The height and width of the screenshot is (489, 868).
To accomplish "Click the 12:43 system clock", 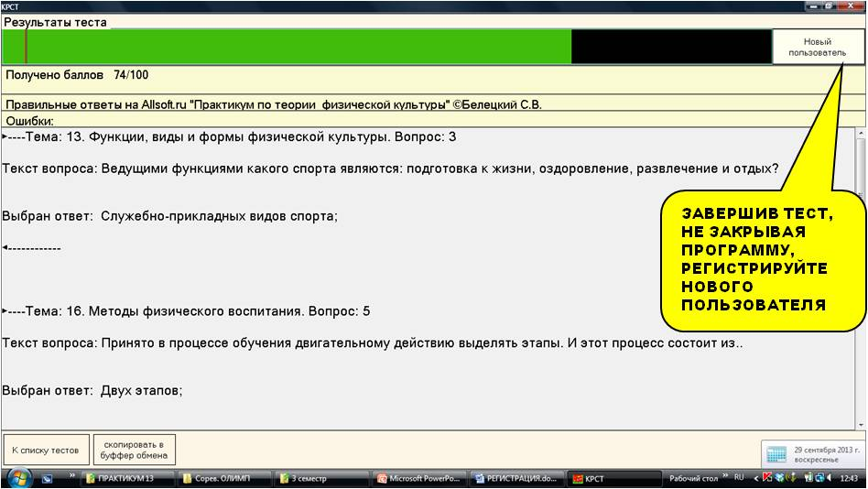I will [849, 478].
